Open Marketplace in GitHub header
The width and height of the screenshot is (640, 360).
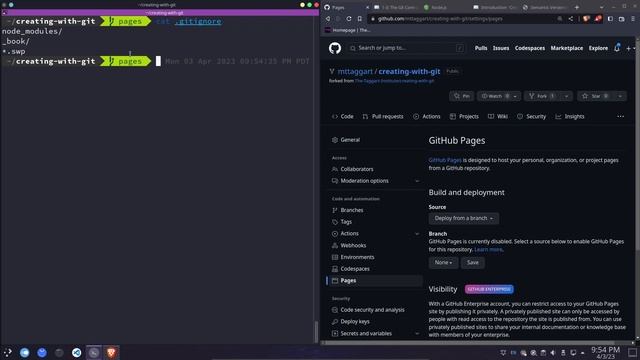(x=567, y=48)
